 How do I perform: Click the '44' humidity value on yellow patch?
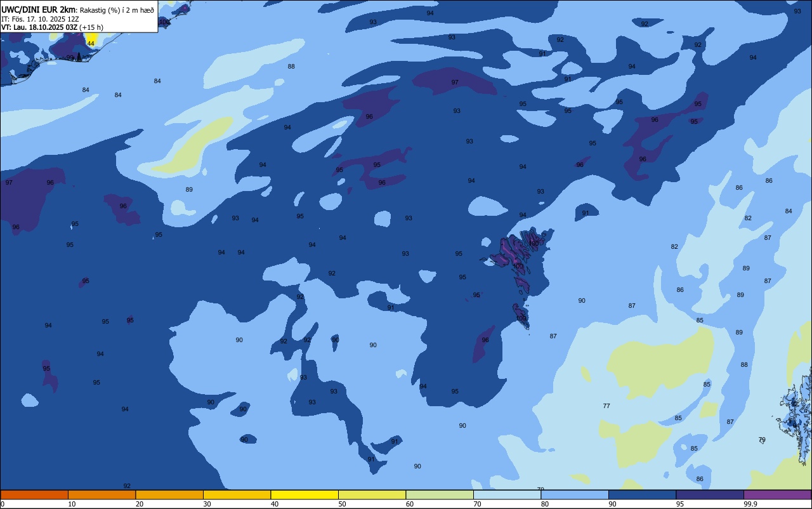[91, 43]
